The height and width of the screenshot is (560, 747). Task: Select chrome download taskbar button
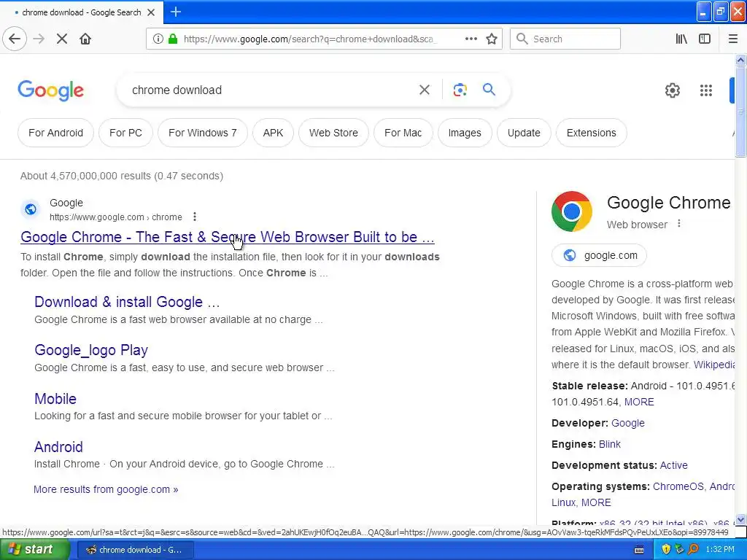(135, 550)
